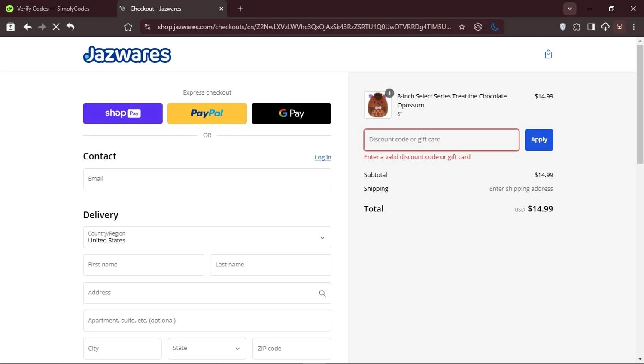Screen dimensions: 644x364
Task: Toggle the browser side panel icon
Action: (591, 27)
